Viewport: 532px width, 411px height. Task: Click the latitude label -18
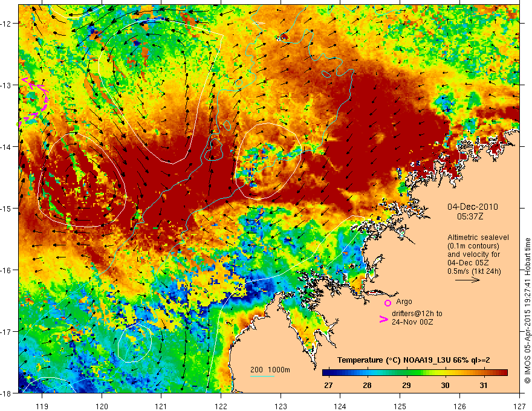[x=7, y=393]
